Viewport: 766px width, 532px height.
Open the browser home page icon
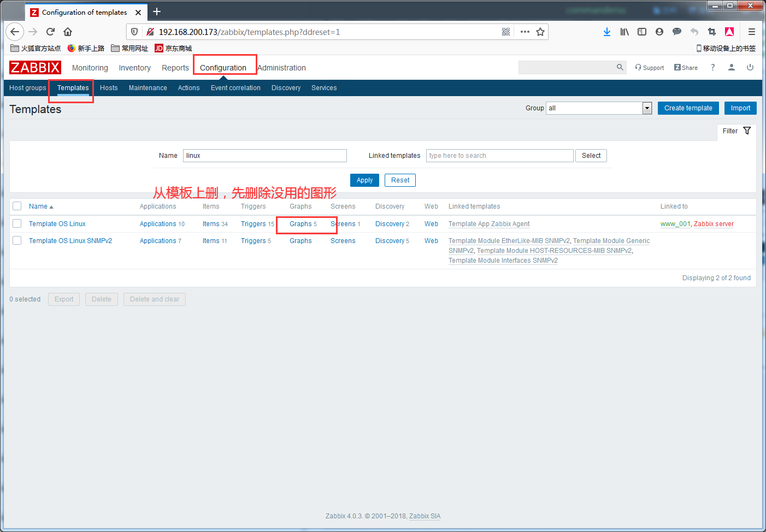[68, 32]
